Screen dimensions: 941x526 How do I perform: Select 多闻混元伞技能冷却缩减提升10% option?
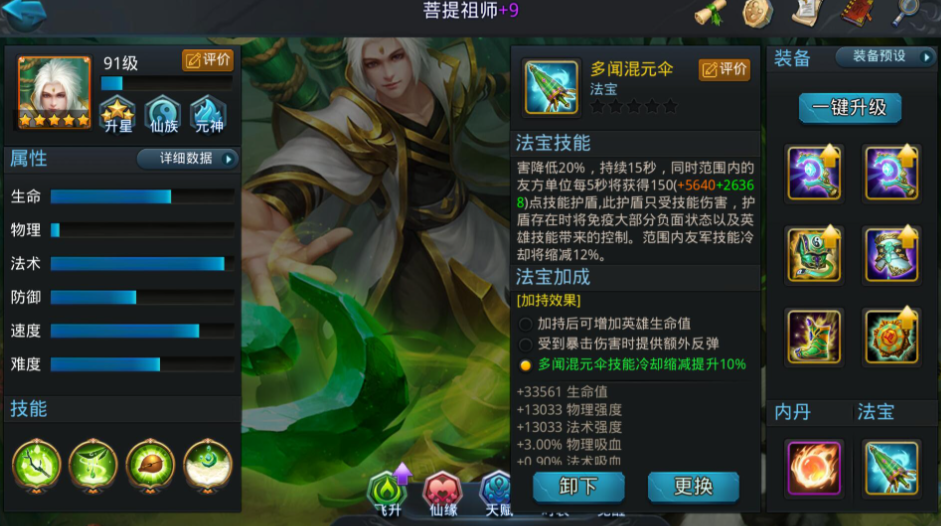coord(633,364)
